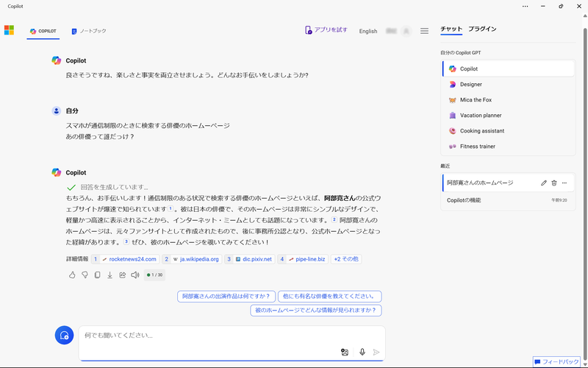This screenshot has height=368, width=588.
Task: Switch language to English
Action: (x=368, y=31)
